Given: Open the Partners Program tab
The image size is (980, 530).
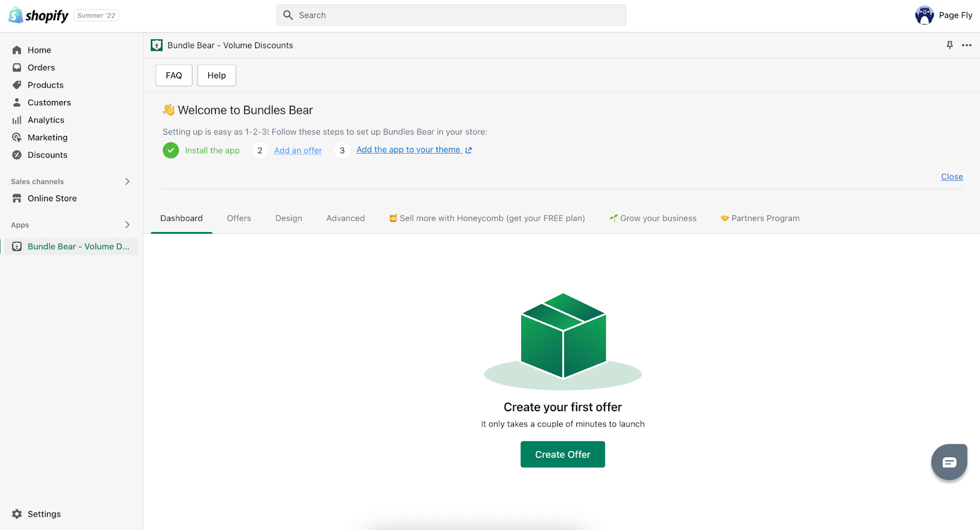Looking at the screenshot, I should click(760, 218).
